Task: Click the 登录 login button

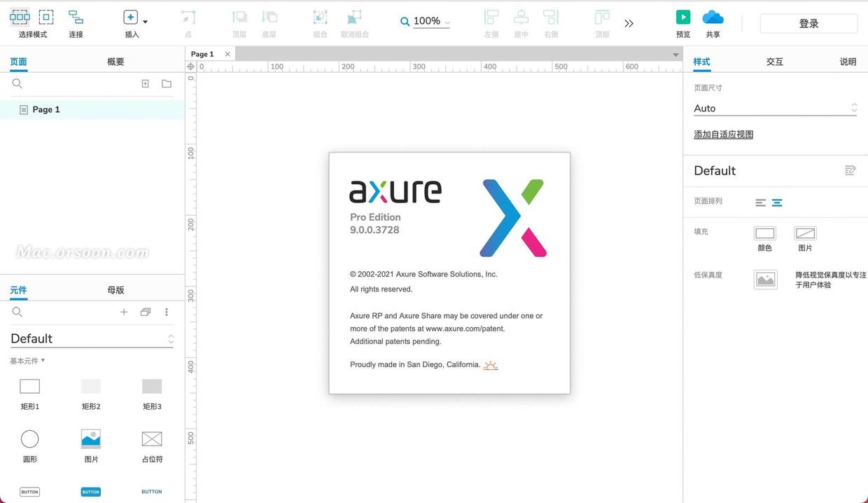Action: 808,23
